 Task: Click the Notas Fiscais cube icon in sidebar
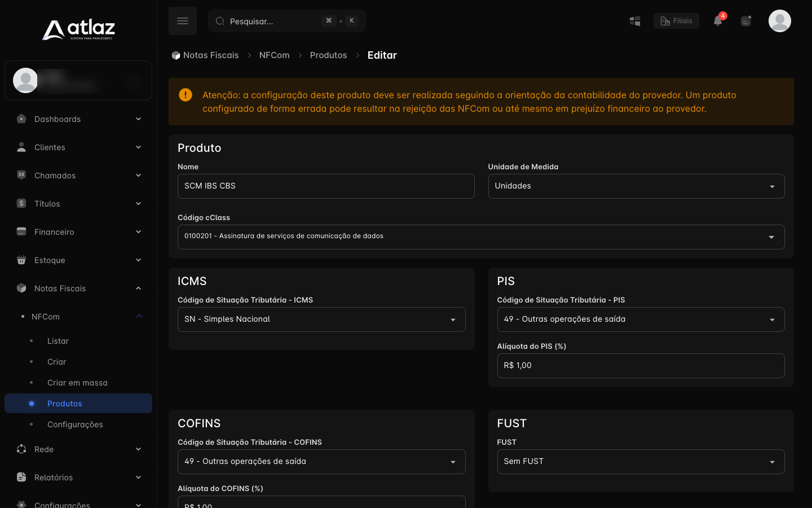coord(21,288)
